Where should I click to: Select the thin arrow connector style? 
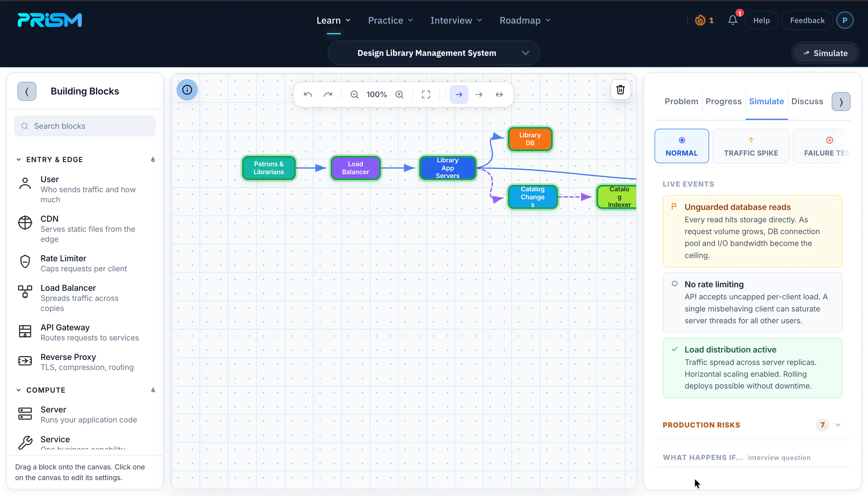[479, 94]
